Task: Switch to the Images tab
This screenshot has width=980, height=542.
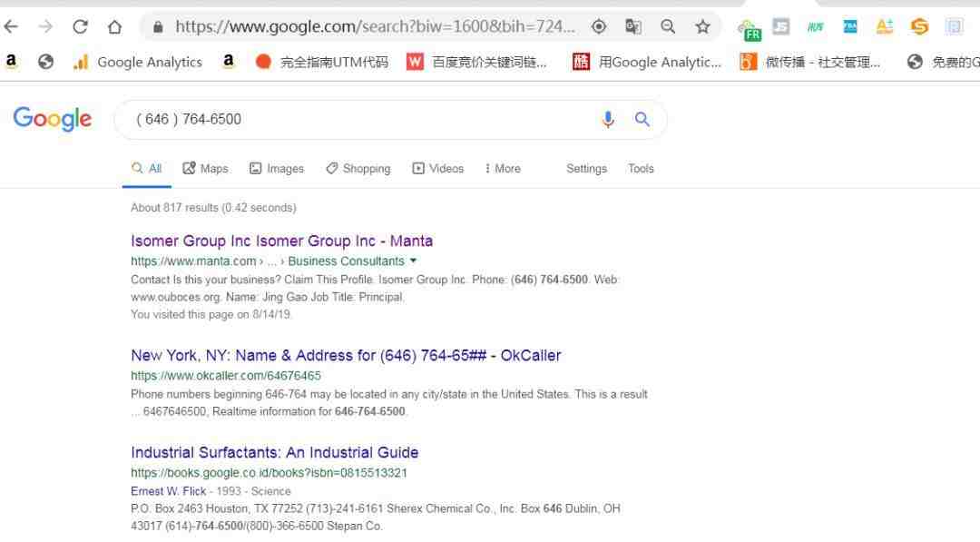Action: click(x=276, y=168)
